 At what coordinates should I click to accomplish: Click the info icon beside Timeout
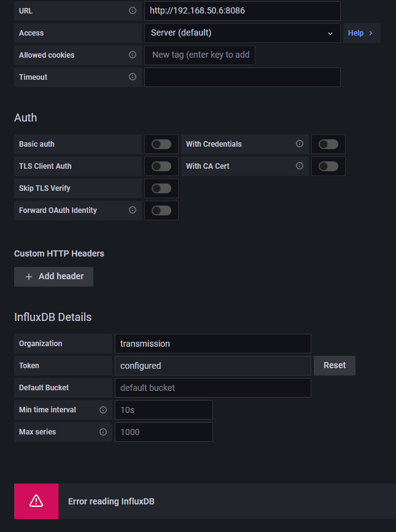(133, 77)
